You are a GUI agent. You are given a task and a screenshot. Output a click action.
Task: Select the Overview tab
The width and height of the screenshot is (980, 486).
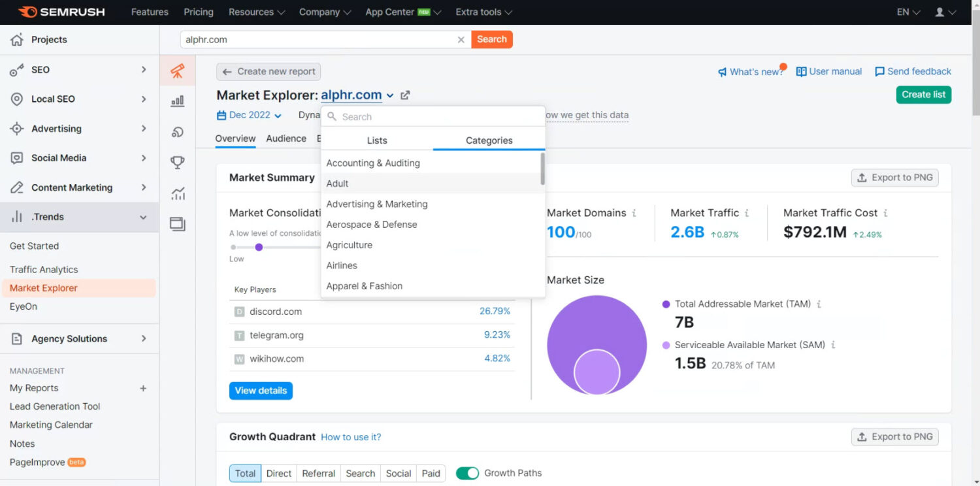(235, 138)
